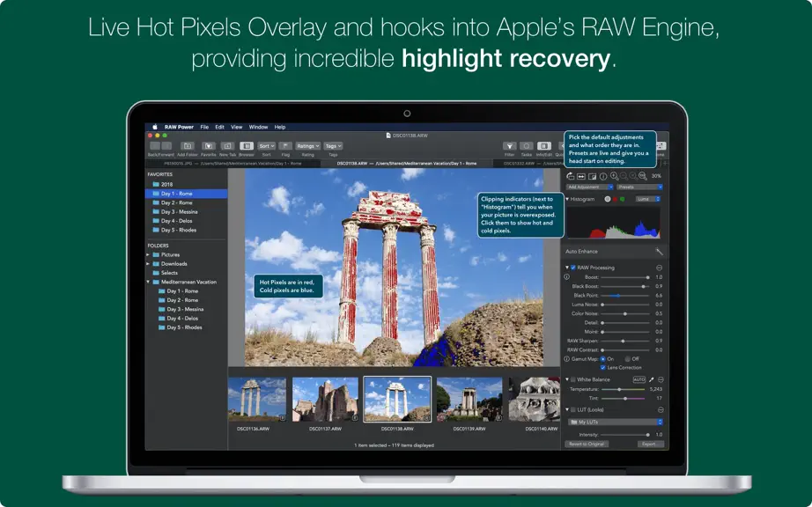
Task: Open the Luma histogram mode dropdown
Action: point(648,199)
